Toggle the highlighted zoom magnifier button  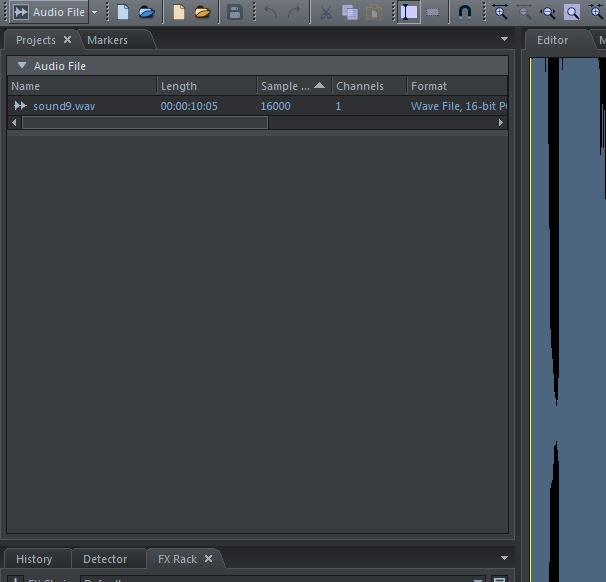[x=572, y=12]
